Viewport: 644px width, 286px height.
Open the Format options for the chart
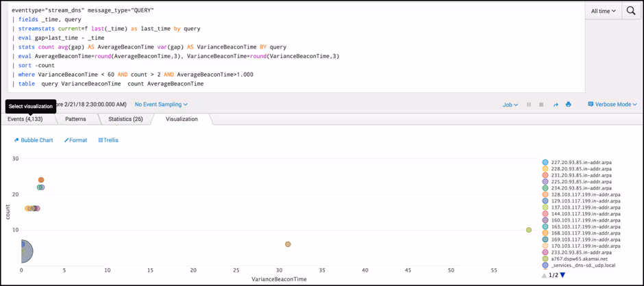(76, 140)
